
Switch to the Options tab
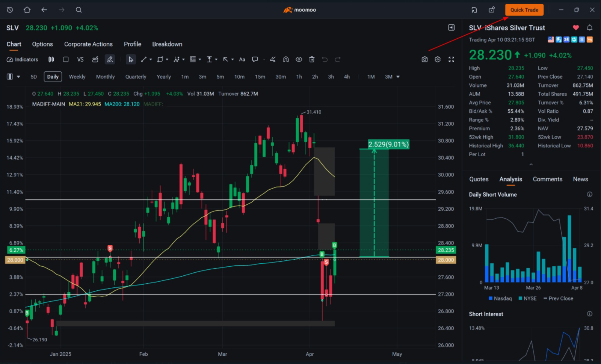42,44
